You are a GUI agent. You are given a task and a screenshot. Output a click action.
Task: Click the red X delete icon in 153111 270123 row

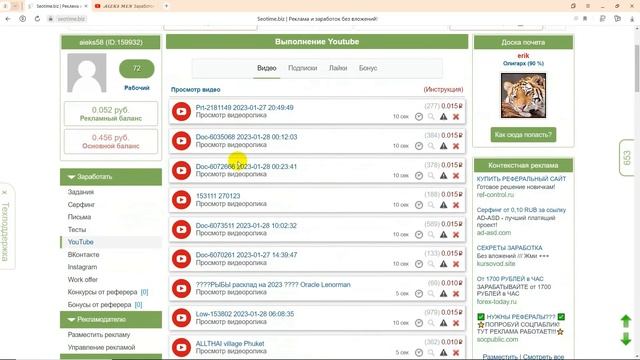coord(456,205)
